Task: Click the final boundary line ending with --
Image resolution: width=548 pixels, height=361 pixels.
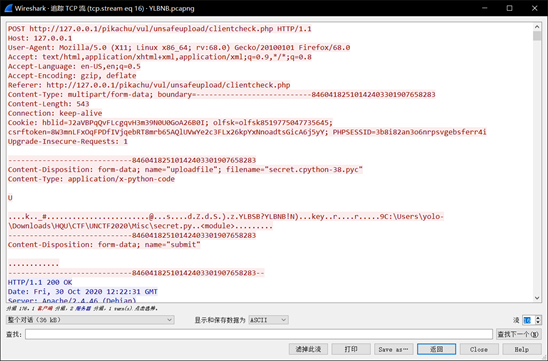Action: pos(136,273)
